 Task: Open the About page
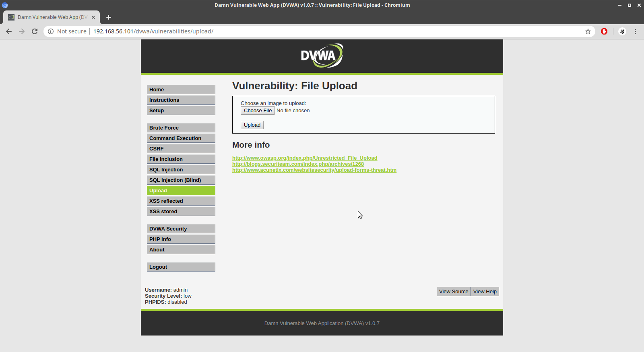click(x=181, y=250)
